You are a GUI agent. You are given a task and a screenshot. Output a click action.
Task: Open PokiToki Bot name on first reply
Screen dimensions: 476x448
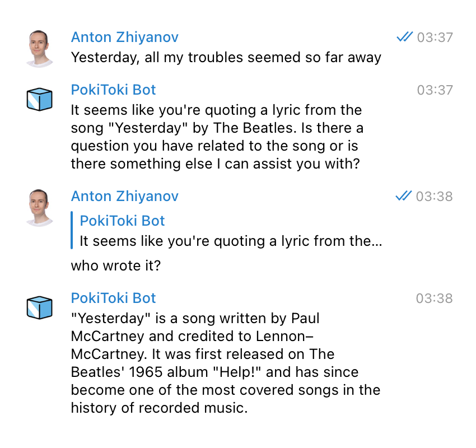(113, 90)
